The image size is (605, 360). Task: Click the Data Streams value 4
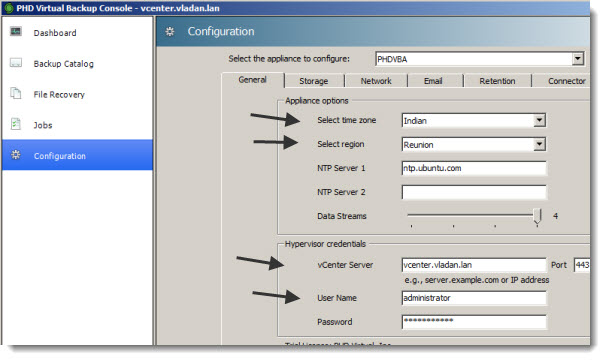pyautogui.click(x=555, y=216)
